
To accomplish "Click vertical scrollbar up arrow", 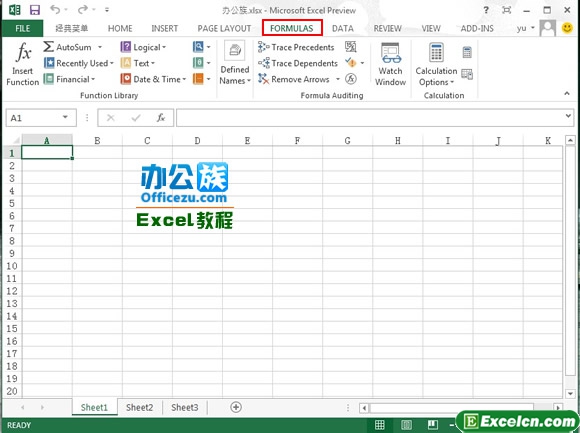I will 570,141.
